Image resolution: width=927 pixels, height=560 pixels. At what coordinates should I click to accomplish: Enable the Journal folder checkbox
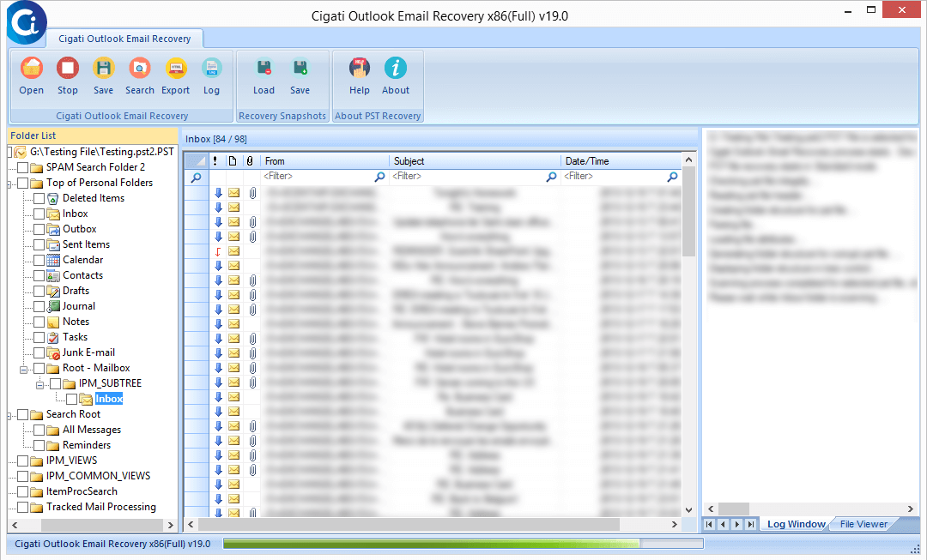coord(39,306)
